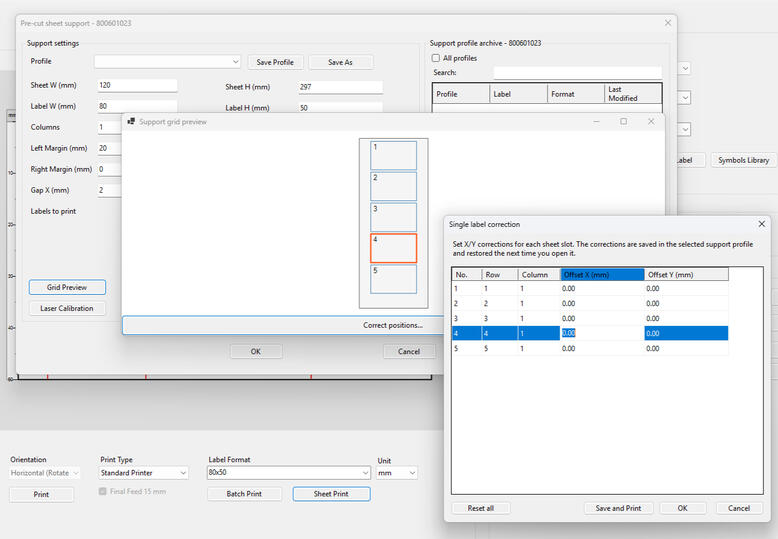The width and height of the screenshot is (778, 539).
Task: Click the Columns input field
Action: coord(110,127)
